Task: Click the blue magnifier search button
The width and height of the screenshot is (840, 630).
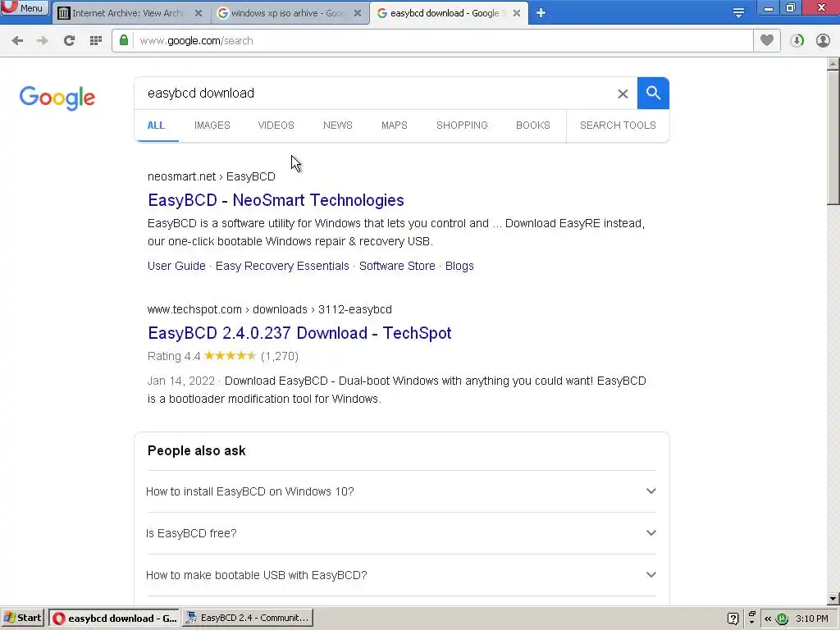Action: pyautogui.click(x=653, y=94)
